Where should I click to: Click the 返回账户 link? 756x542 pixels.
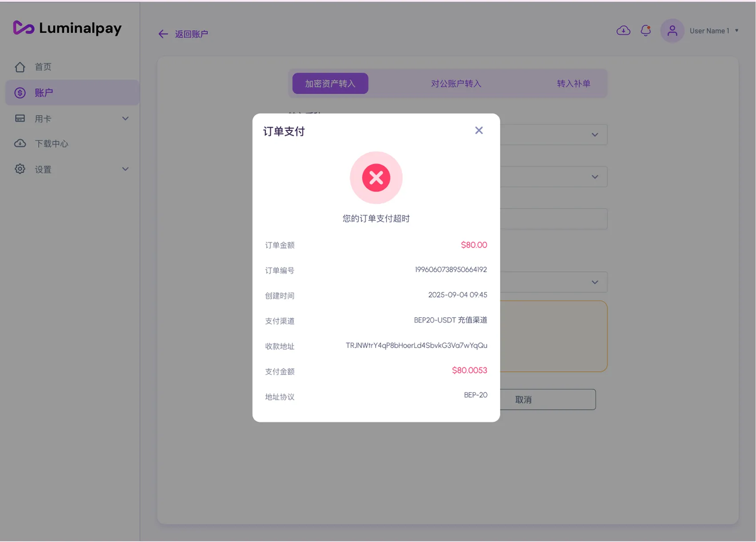(x=192, y=34)
